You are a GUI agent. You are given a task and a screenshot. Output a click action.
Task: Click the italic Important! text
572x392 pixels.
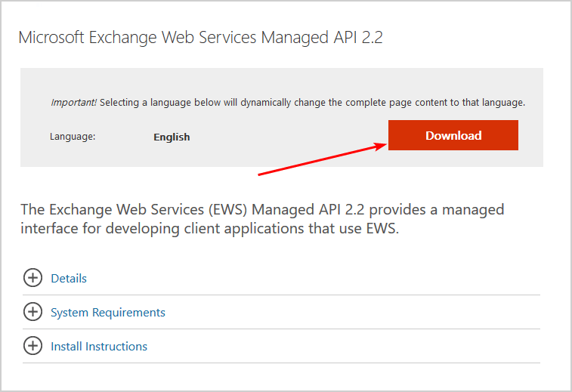tap(73, 102)
